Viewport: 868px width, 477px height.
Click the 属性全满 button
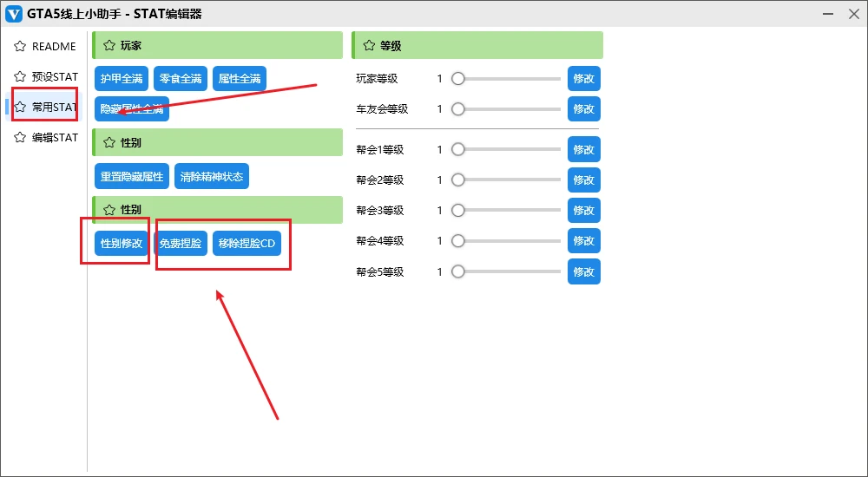click(240, 78)
